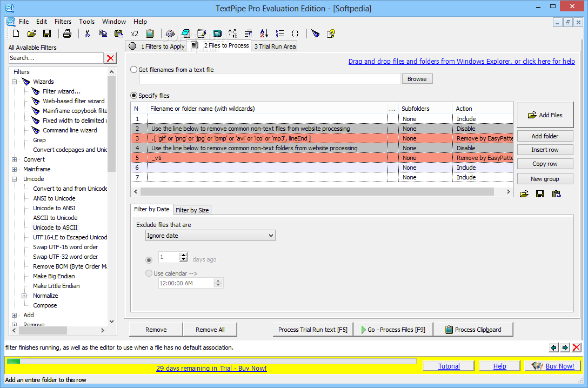Image resolution: width=588 pixels, height=388 pixels.
Task: Click the curly braces toolbar icon
Action: [x=295, y=34]
